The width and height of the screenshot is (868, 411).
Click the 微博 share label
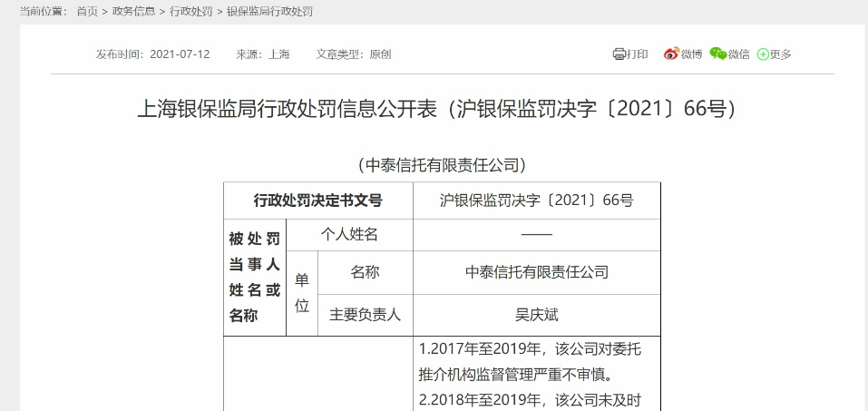tap(691, 54)
